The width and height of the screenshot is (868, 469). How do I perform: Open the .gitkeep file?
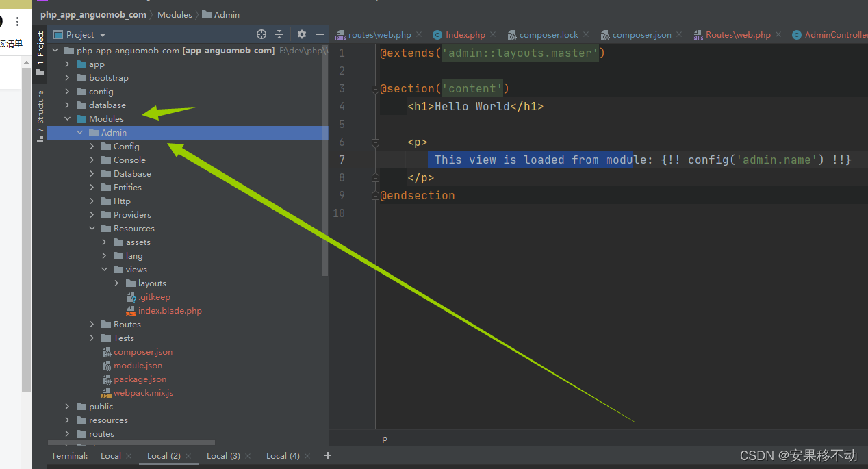[x=154, y=297]
